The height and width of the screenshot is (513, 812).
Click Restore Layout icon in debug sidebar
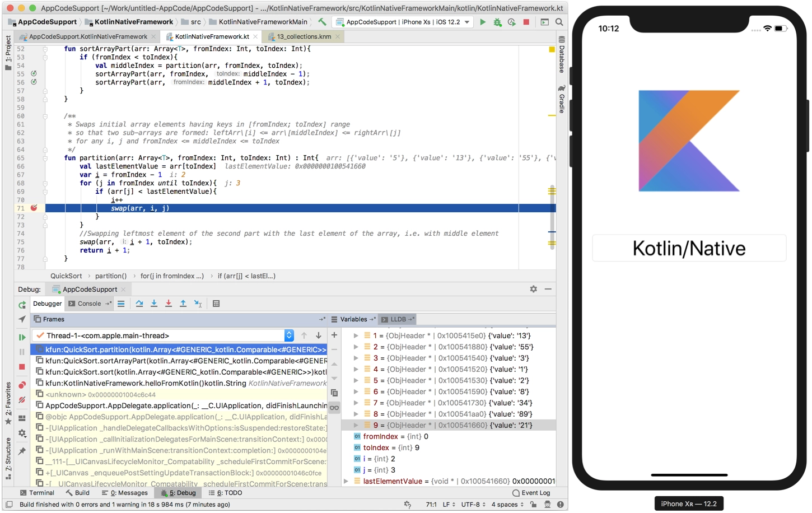(22, 418)
